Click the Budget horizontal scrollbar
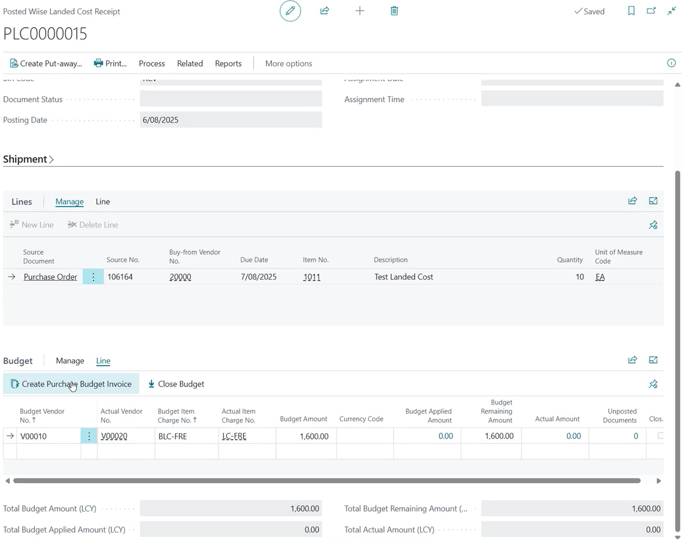Screen dimensions: 688x540 pyautogui.click(x=326, y=481)
